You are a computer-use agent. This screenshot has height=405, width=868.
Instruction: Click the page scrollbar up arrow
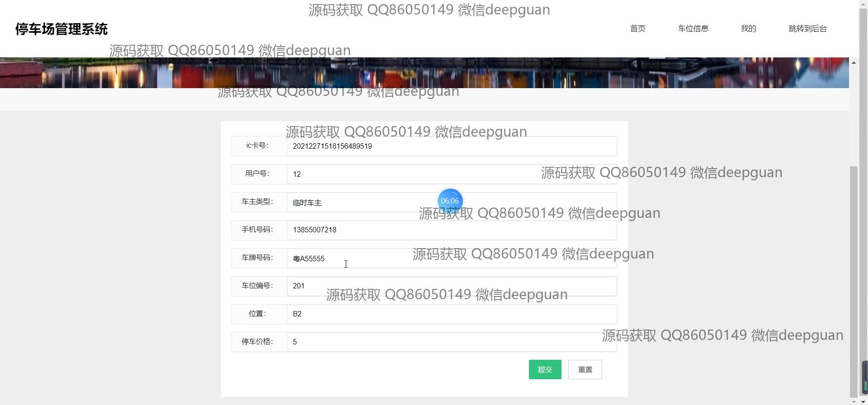point(854,62)
